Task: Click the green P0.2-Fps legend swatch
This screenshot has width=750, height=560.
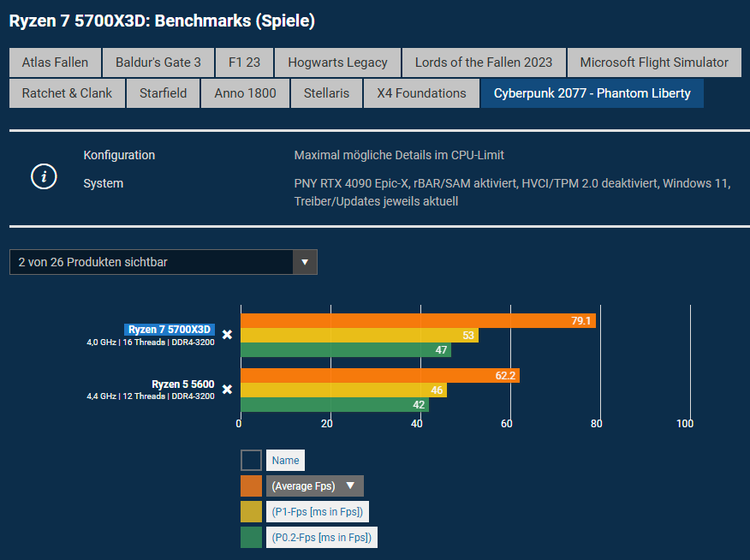Action: pos(251,538)
